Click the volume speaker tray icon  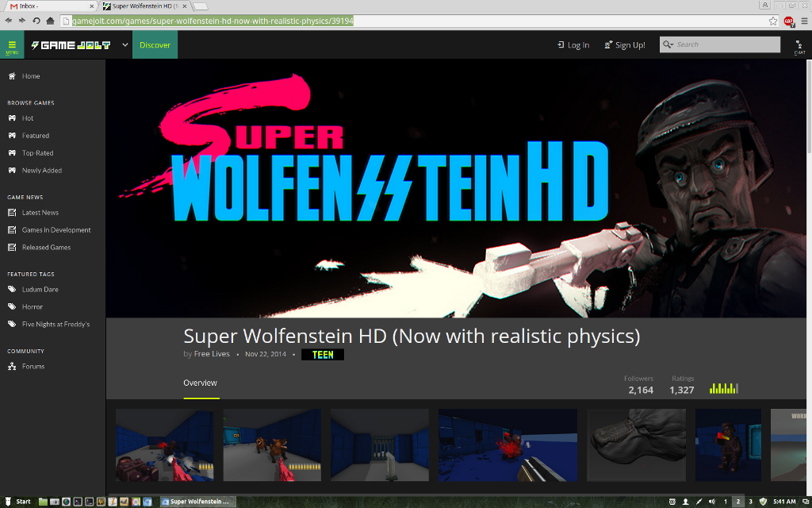point(712,502)
